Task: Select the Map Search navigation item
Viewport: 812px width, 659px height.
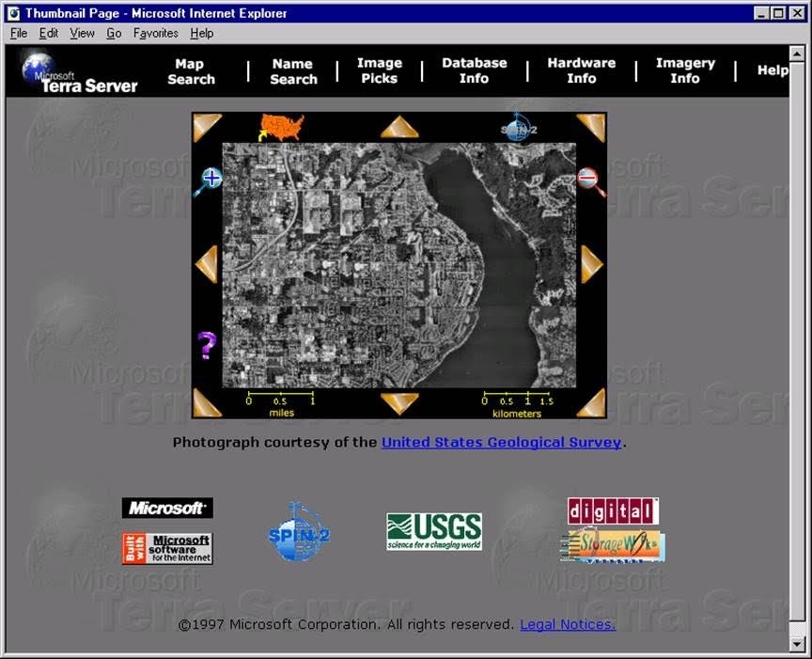Action: [x=191, y=71]
